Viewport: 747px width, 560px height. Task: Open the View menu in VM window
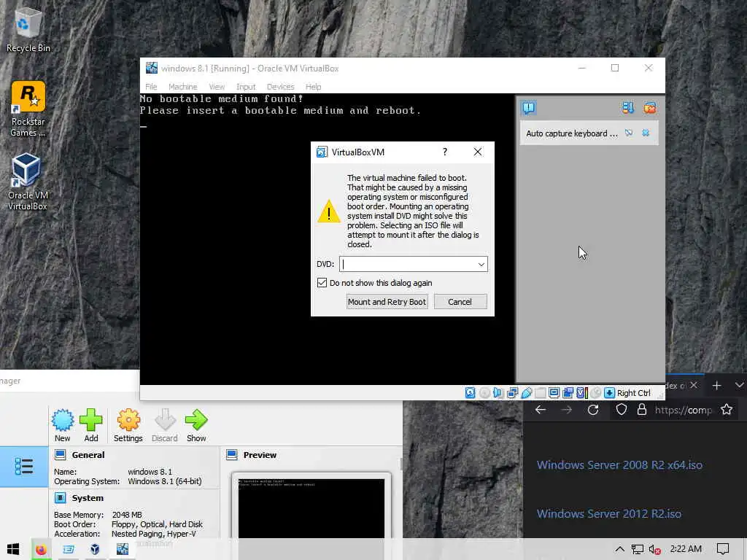point(217,87)
